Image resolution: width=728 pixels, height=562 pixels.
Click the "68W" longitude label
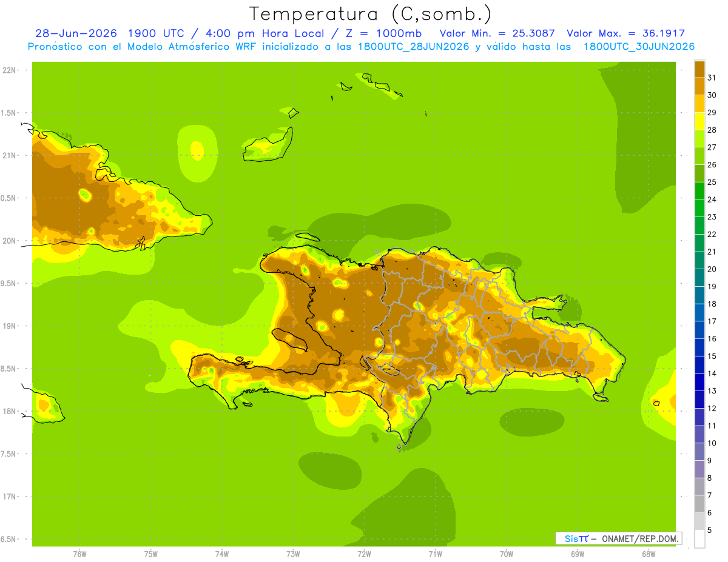[x=648, y=554]
